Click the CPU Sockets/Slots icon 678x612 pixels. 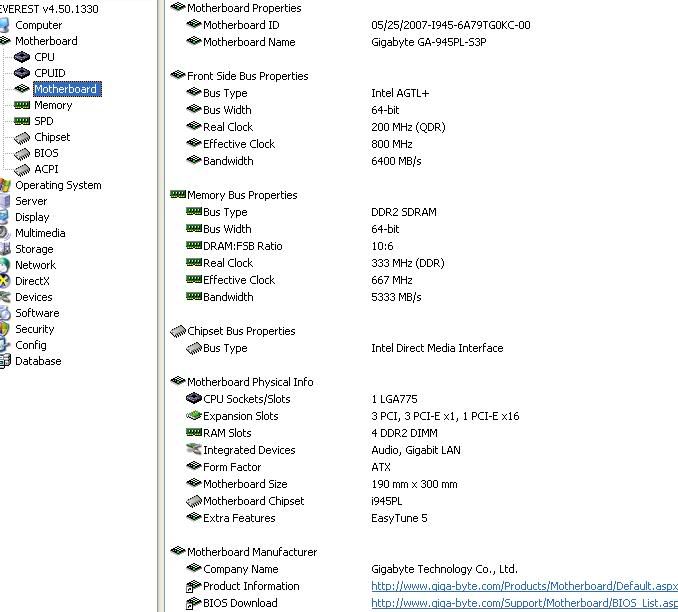tap(194, 398)
